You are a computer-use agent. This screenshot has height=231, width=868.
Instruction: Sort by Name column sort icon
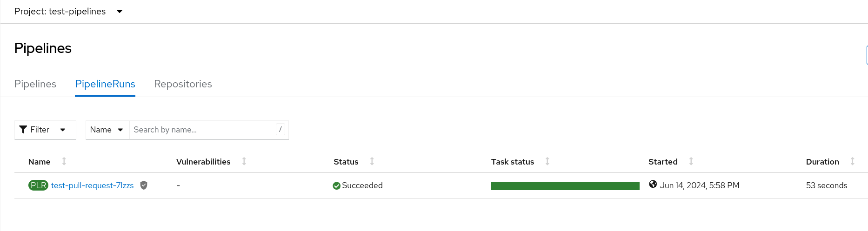coord(64,161)
